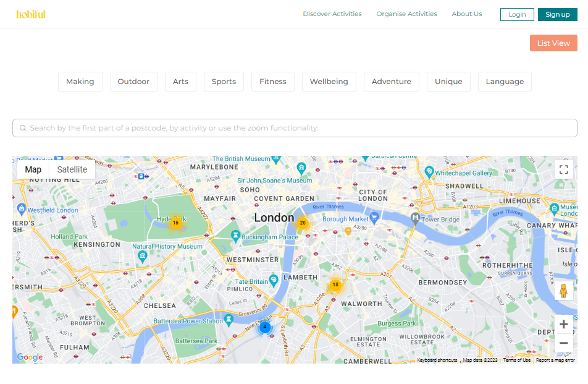Open Organise Activities page

pyautogui.click(x=406, y=14)
